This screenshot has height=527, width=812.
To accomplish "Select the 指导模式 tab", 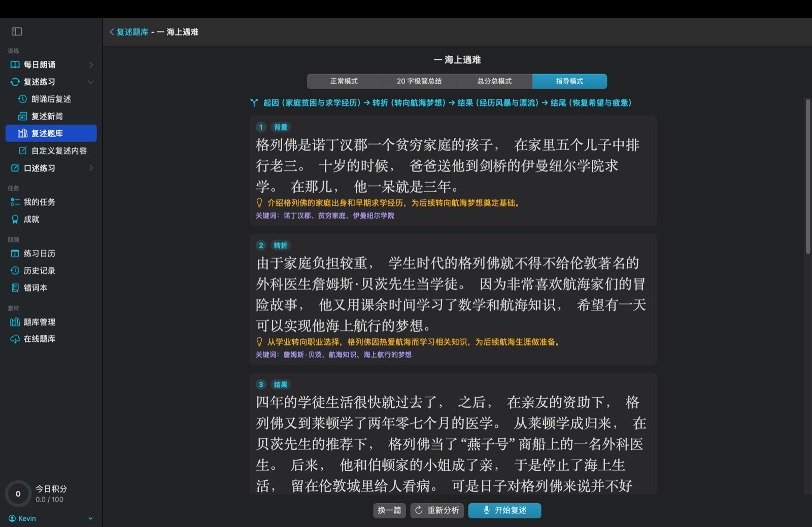I will point(569,81).
